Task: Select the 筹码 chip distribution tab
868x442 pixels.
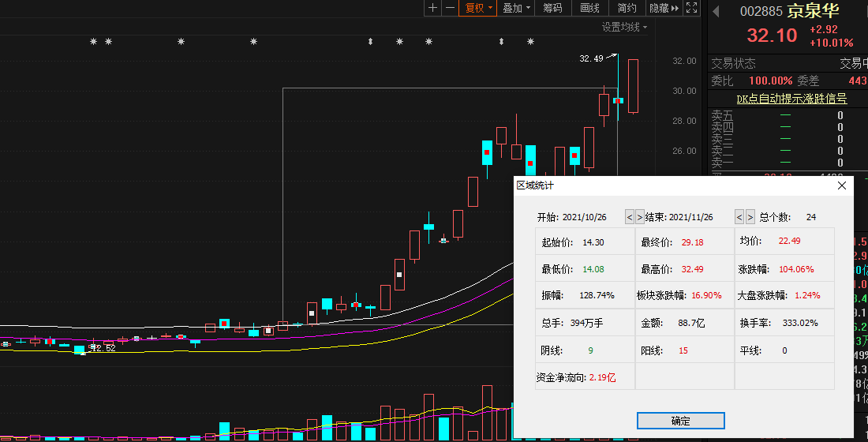Action: pos(553,8)
